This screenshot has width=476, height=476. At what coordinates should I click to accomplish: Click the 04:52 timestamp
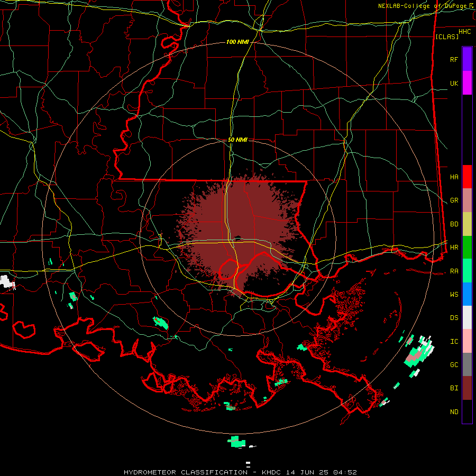(x=344, y=472)
